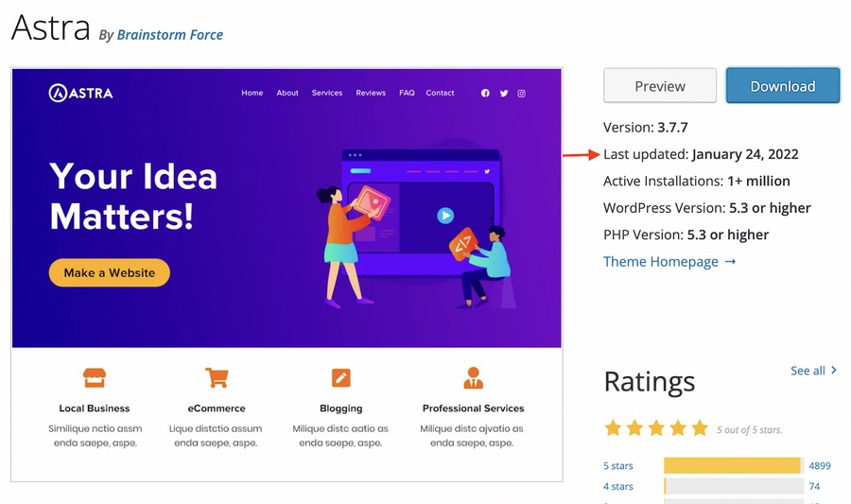Click the Twitter icon in preview header
Viewport: 851px width, 504px height.
pyautogui.click(x=504, y=94)
